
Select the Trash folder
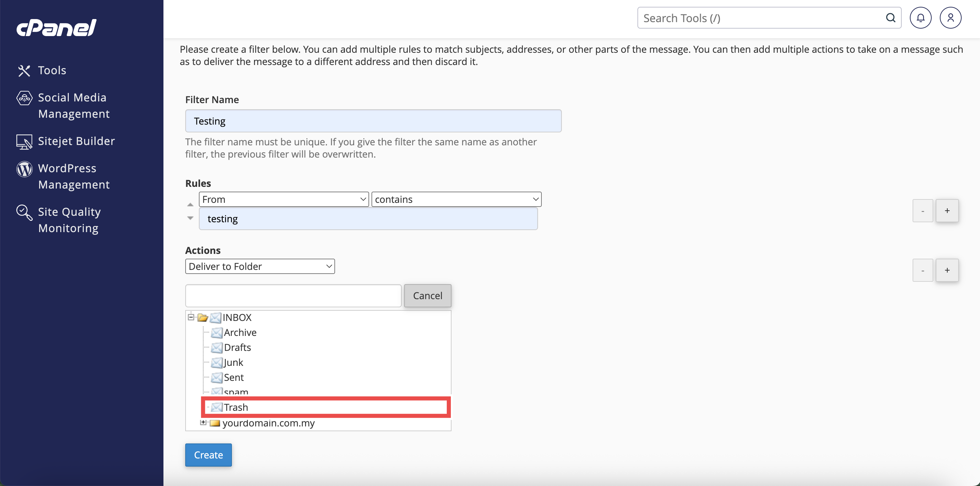[236, 407]
